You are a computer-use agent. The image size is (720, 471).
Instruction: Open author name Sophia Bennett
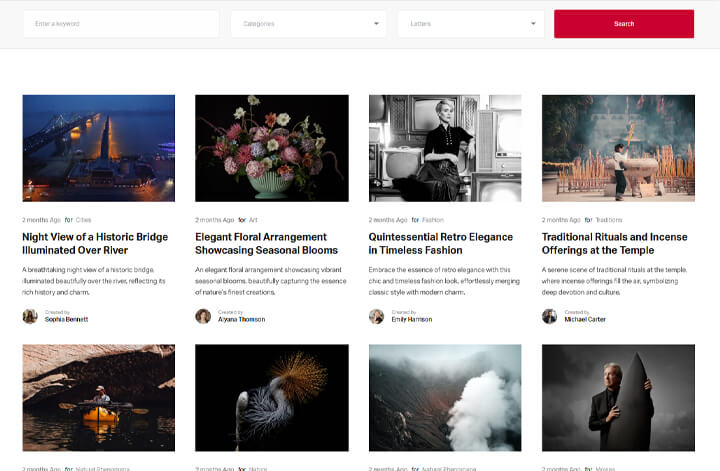67,320
